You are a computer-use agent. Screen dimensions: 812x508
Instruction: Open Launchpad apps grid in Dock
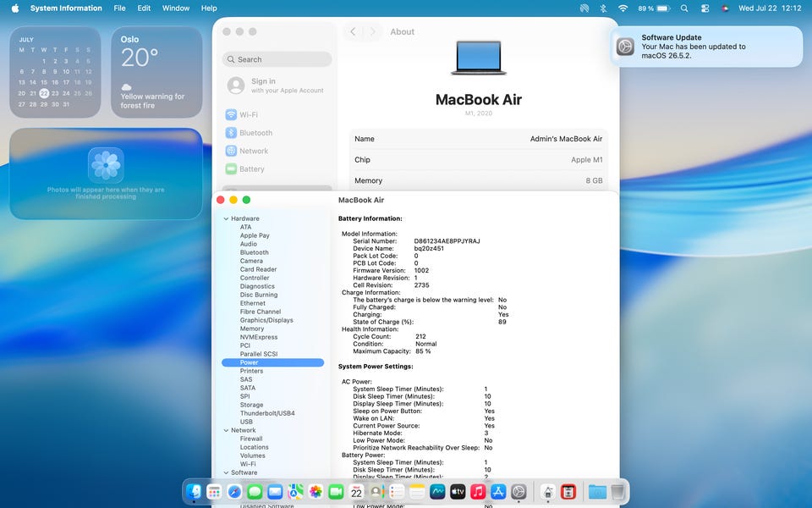click(x=214, y=491)
